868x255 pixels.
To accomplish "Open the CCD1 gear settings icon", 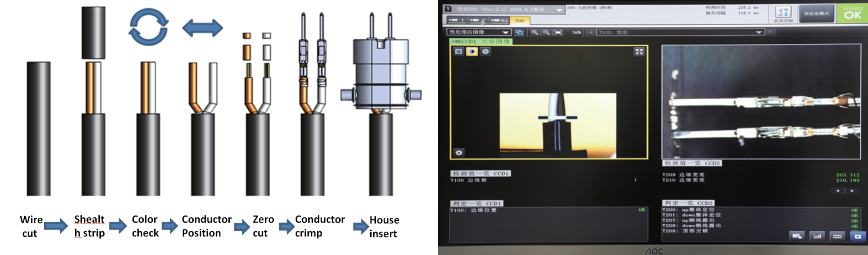I will pos(459,153).
